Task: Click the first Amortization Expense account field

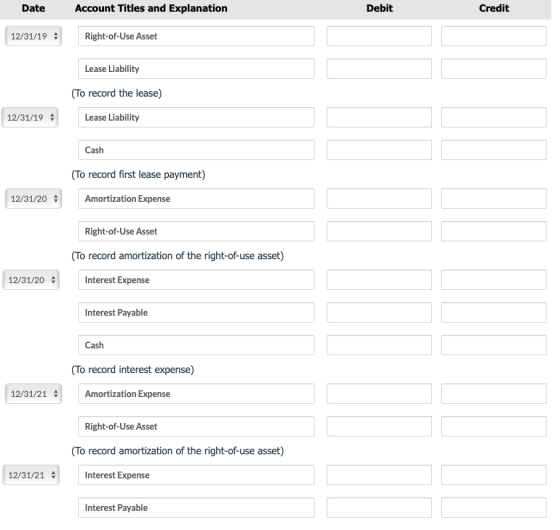Action: point(196,199)
